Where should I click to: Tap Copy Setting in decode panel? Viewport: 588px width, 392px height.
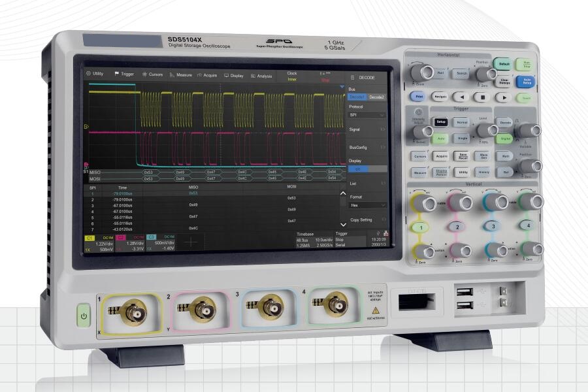pyautogui.click(x=363, y=220)
